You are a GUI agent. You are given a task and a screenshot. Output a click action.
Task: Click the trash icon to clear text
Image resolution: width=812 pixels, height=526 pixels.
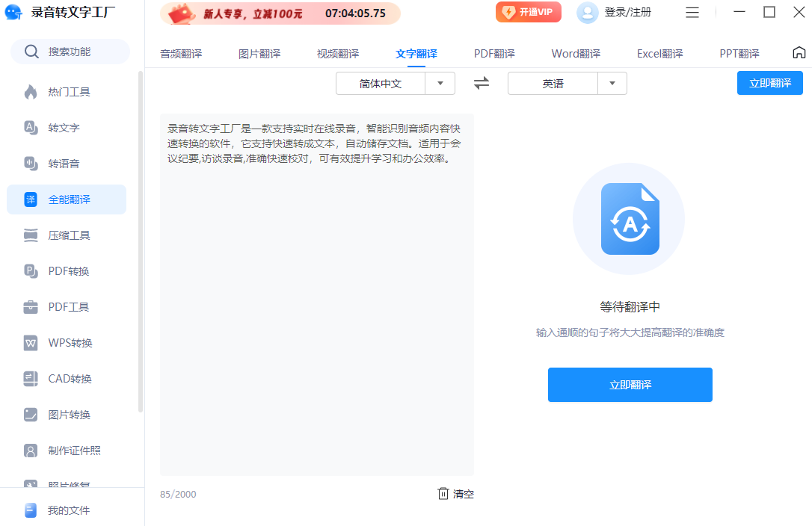443,494
